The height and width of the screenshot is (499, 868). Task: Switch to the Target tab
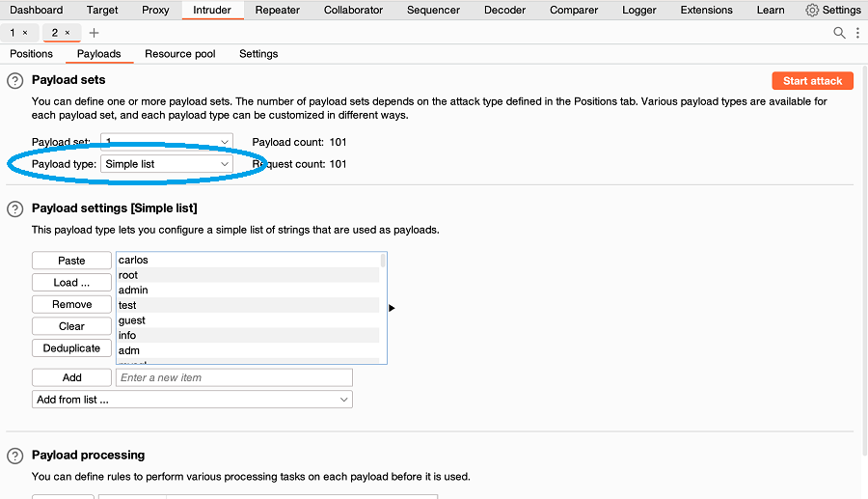102,10
